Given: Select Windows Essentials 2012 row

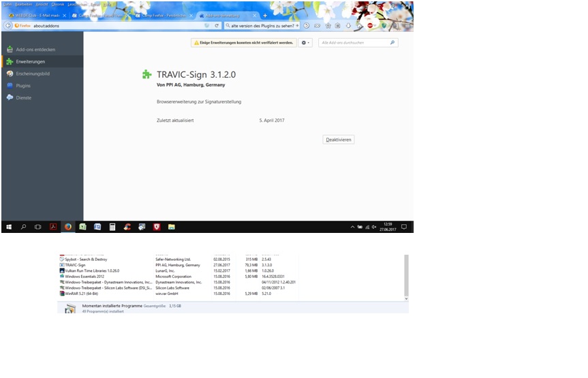Looking at the screenshot, I should 178,277.
